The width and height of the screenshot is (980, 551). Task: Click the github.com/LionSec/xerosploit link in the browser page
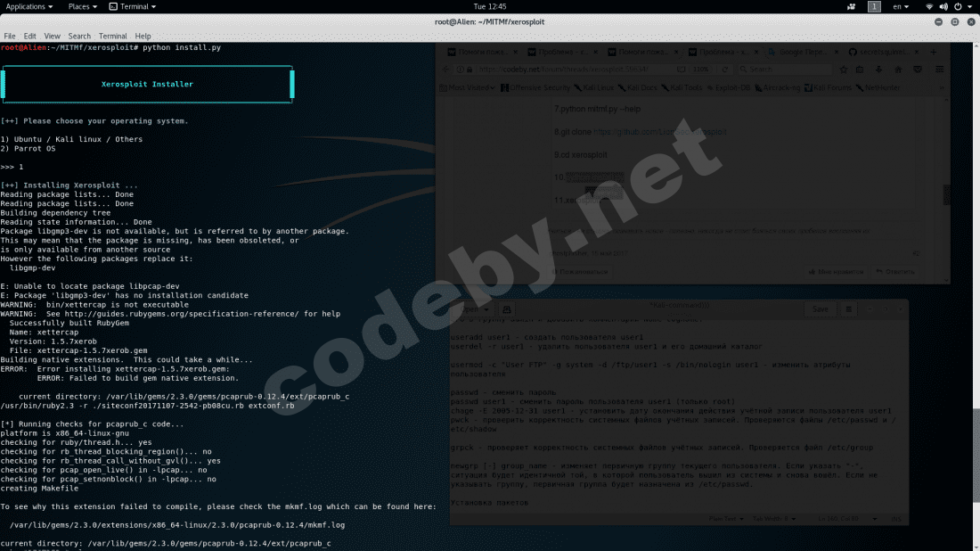click(659, 132)
